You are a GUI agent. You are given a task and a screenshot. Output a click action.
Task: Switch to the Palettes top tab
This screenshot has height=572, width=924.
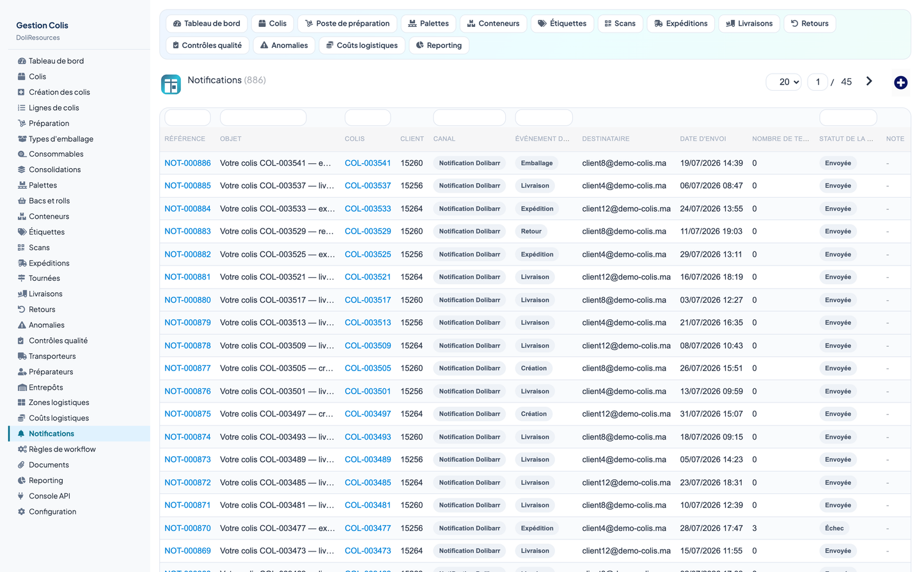point(428,24)
